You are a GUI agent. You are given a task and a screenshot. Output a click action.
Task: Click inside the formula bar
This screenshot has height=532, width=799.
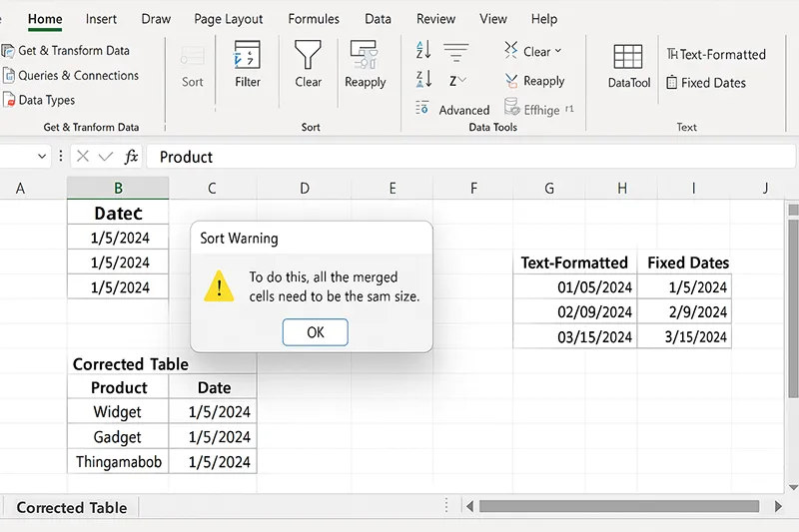coord(470,157)
